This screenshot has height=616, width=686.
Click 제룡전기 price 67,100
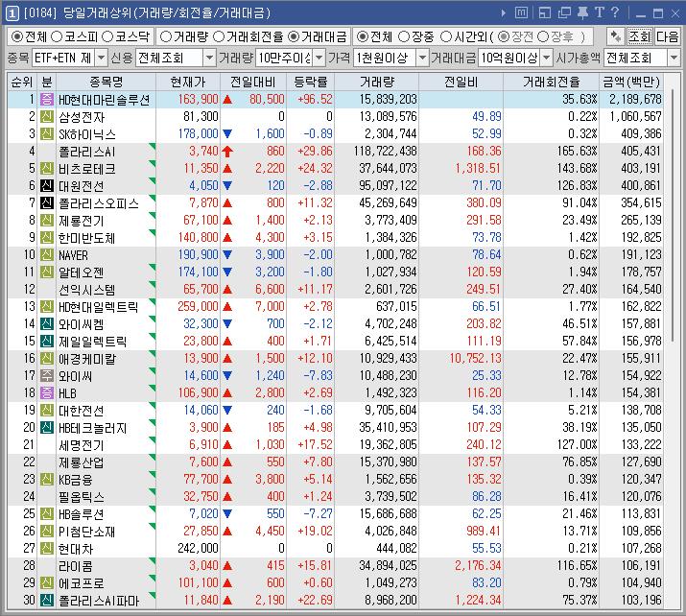tap(201, 220)
